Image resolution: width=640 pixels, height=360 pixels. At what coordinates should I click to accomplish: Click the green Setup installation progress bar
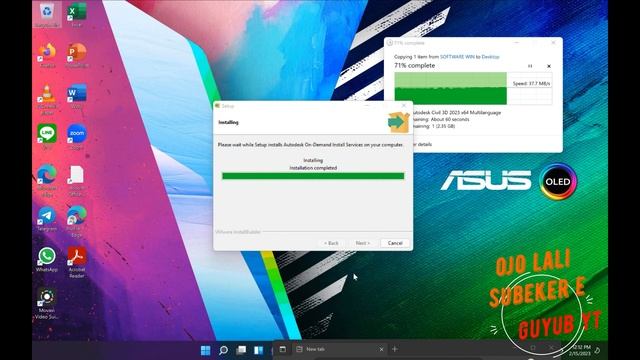tap(313, 176)
